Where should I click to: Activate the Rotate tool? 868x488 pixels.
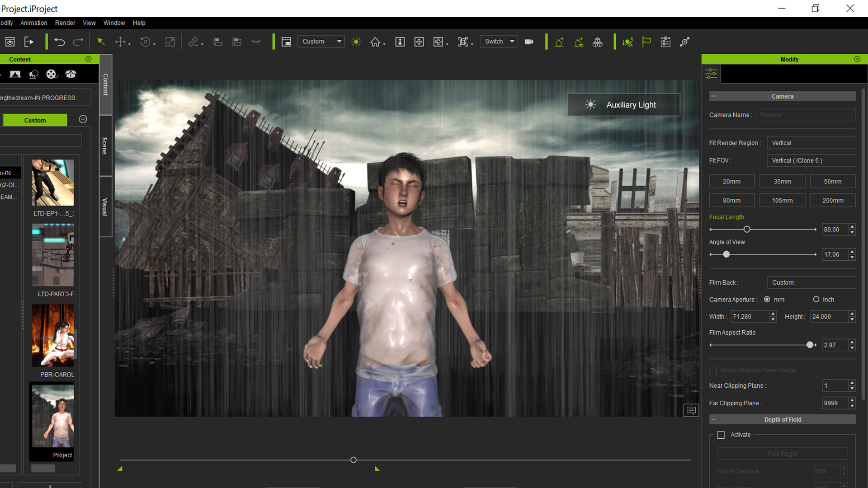[x=145, y=42]
